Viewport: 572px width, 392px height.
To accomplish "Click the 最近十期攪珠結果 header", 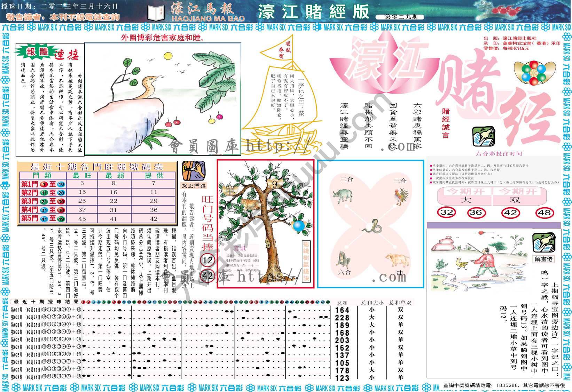I will (46, 302).
